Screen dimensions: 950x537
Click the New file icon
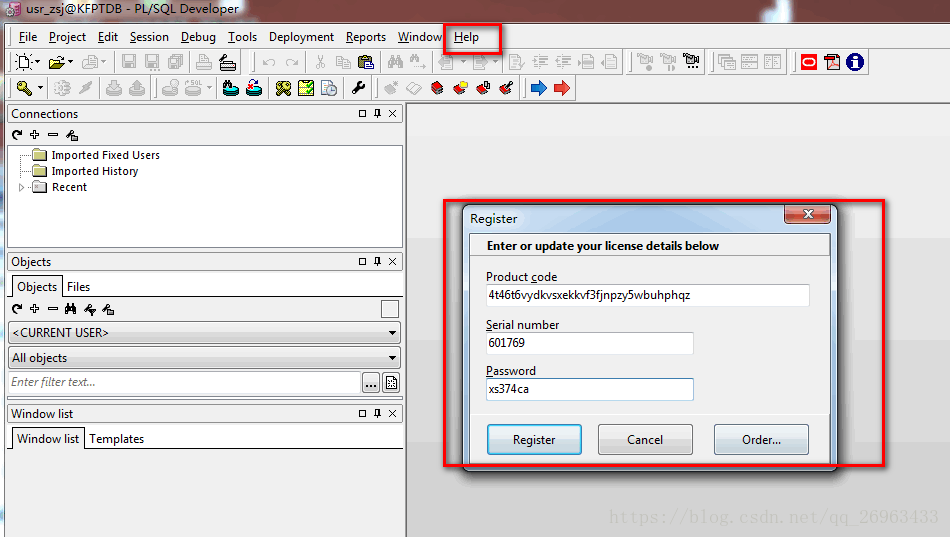24,62
